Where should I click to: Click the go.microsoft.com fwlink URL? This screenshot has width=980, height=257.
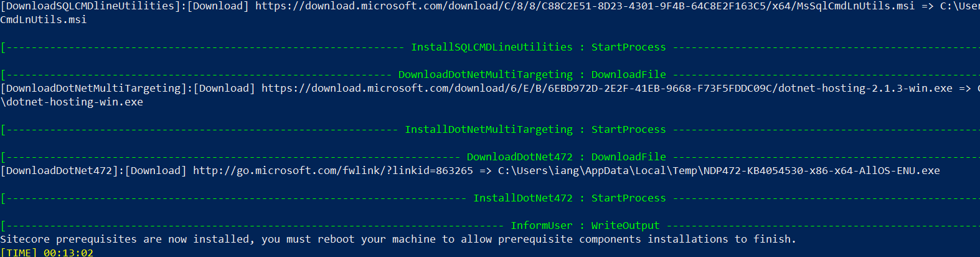pos(333,171)
